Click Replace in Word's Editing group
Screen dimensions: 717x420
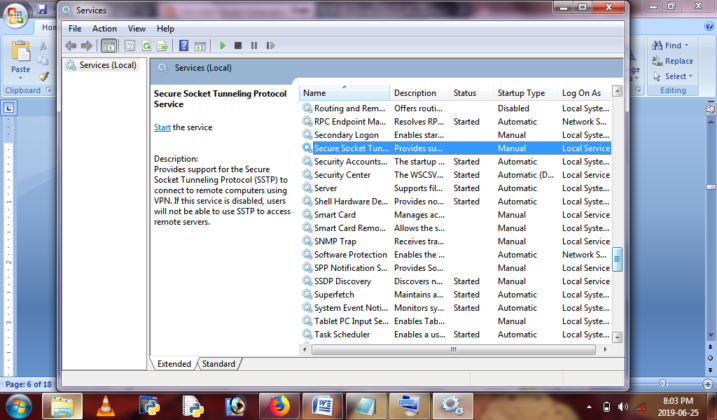[678, 61]
